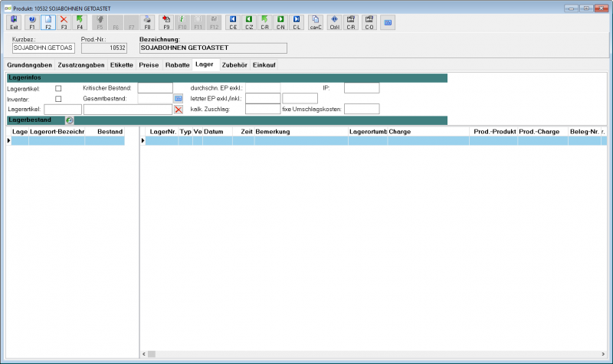Click the durchschn. EP exkl. field
Screen dimensions: 613x364
[x=263, y=88]
